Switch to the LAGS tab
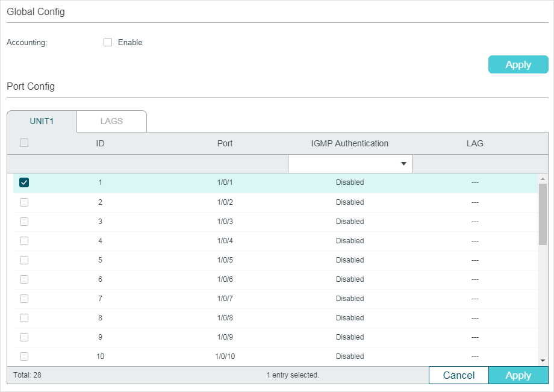 point(111,121)
